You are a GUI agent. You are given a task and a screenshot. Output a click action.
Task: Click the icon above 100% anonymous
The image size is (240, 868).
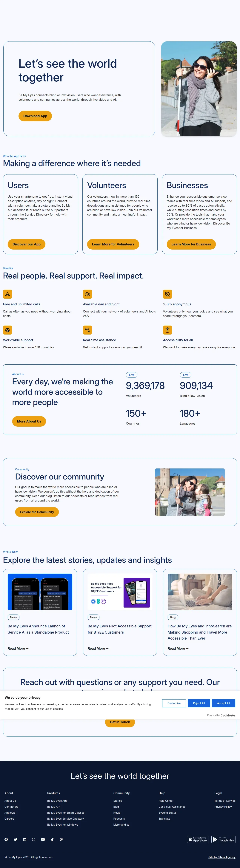[x=167, y=294]
